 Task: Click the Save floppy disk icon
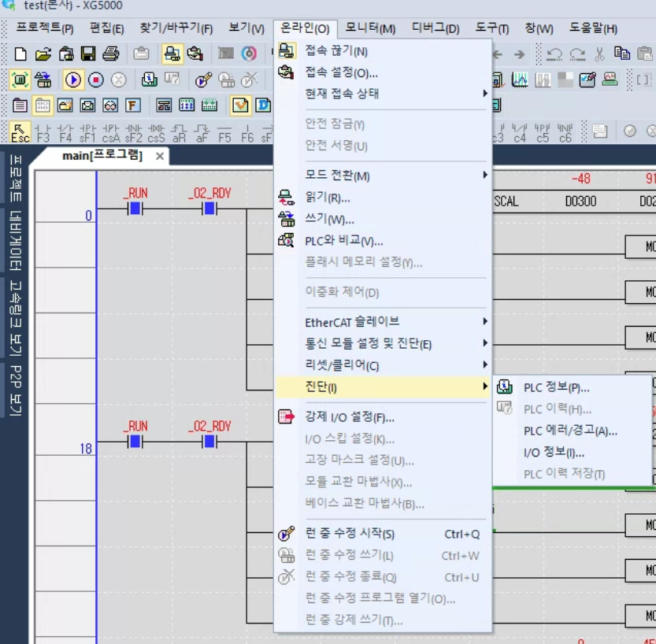[x=88, y=54]
